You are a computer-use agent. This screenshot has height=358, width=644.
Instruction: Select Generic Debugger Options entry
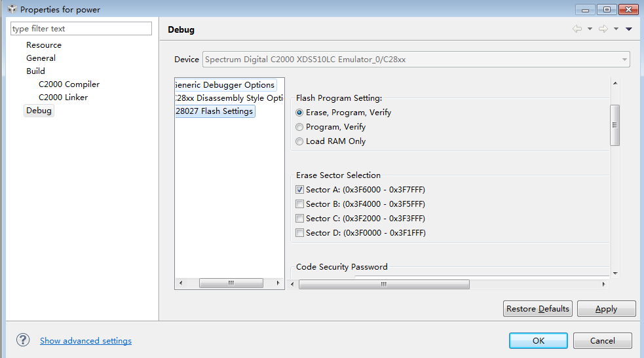click(225, 85)
